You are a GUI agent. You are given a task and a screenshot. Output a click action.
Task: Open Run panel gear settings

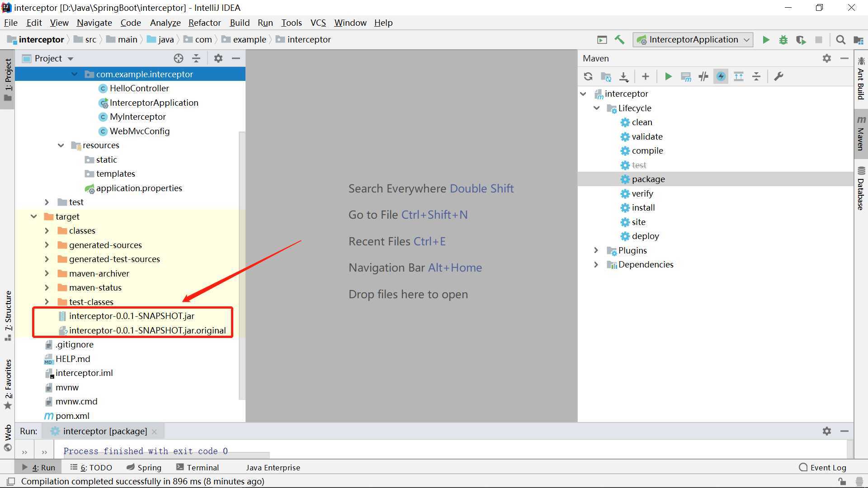click(826, 431)
